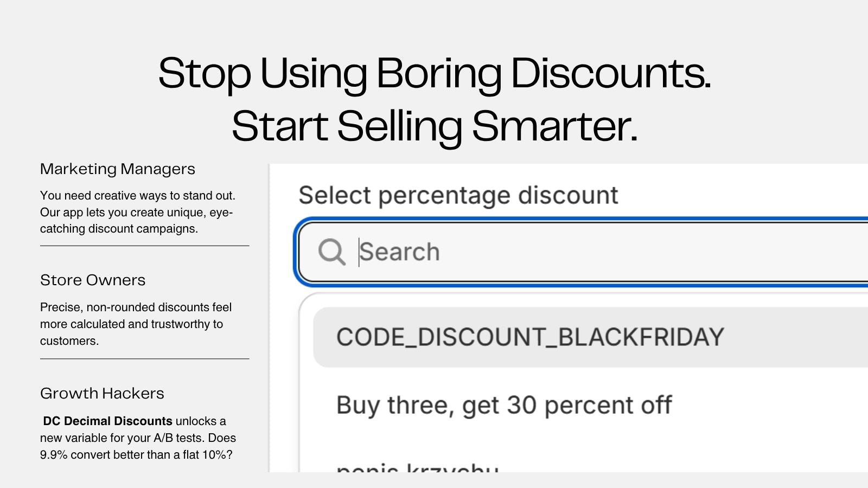Click the Start Selling Smarter headline line

tap(435, 126)
